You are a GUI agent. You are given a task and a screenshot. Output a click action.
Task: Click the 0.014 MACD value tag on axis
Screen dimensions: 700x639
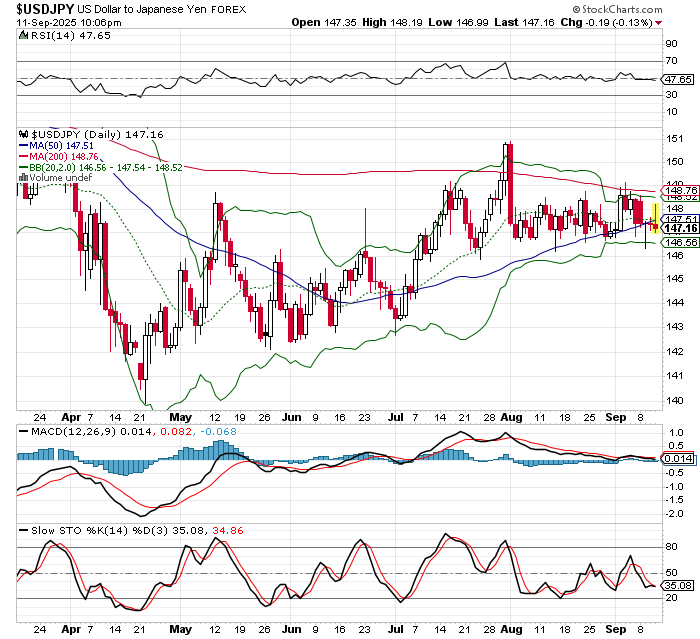tap(680, 458)
